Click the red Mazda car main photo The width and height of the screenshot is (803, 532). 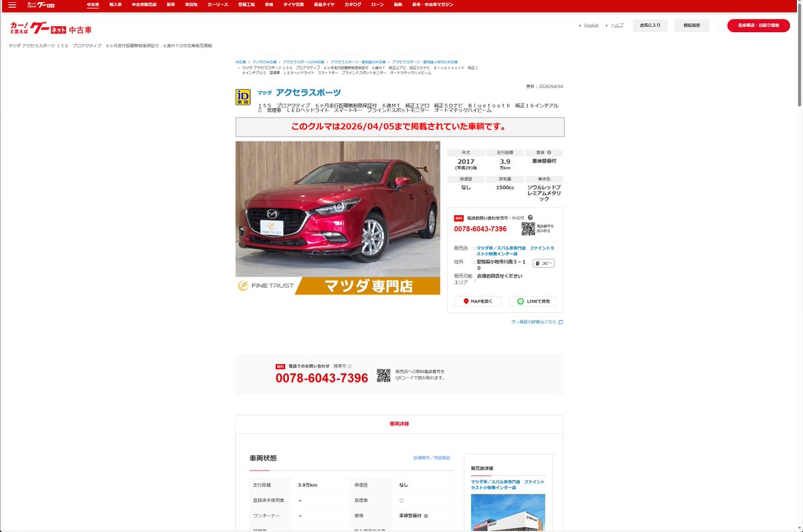pyautogui.click(x=338, y=218)
